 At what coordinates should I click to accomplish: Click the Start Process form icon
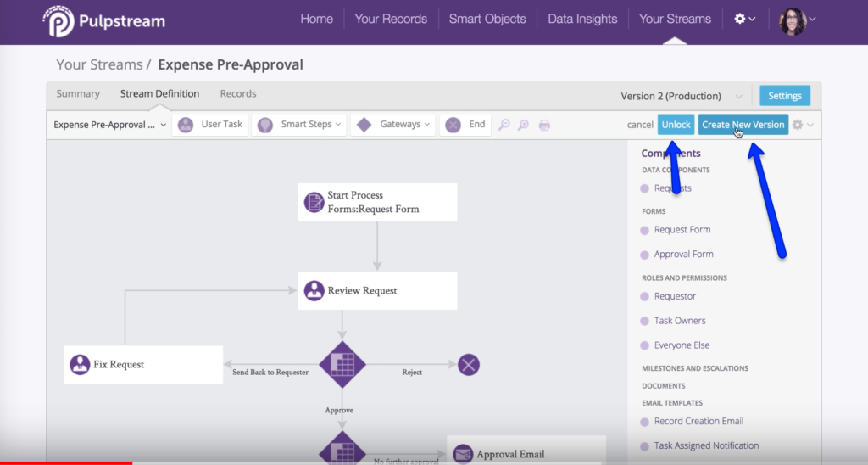[314, 202]
